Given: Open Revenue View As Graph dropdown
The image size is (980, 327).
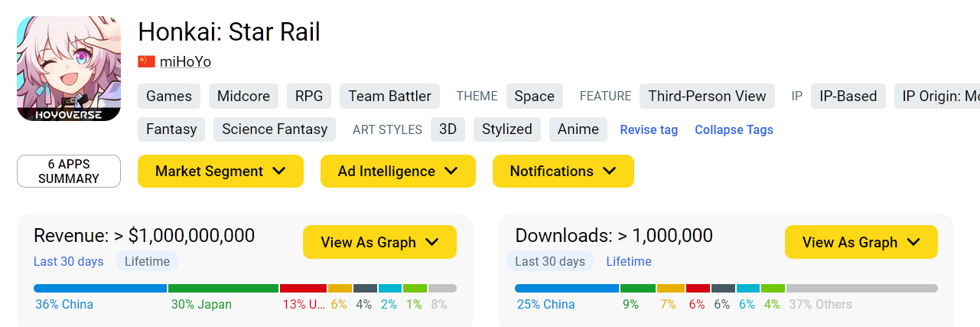Looking at the screenshot, I should 379,242.
